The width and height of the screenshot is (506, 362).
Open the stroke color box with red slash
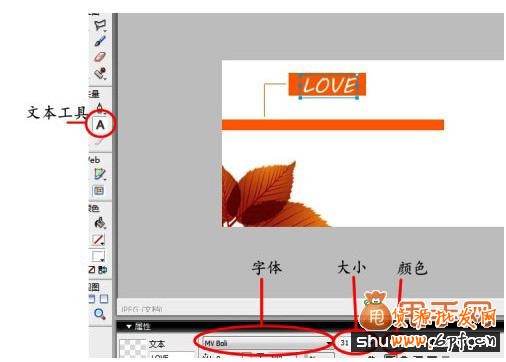coord(98,239)
